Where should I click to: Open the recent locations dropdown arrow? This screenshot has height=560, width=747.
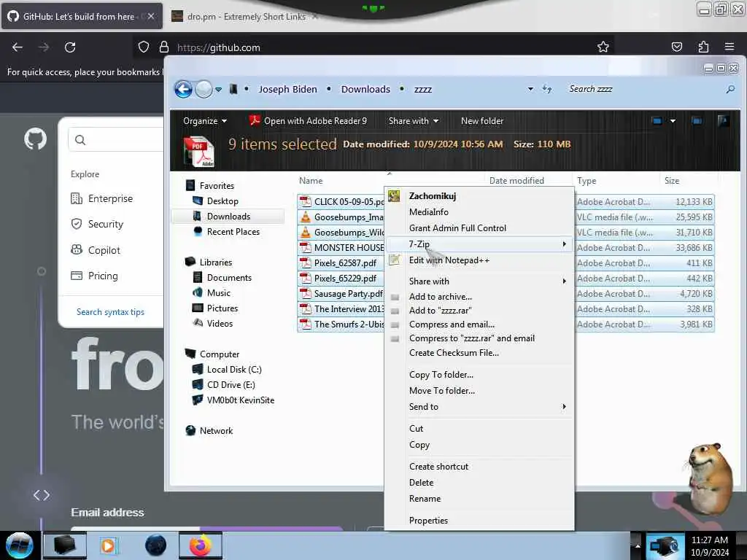218,90
